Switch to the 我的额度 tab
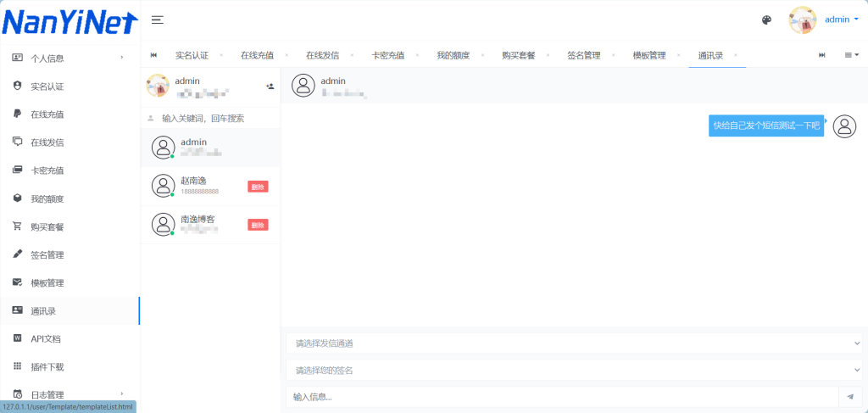The image size is (868, 413). (453, 55)
